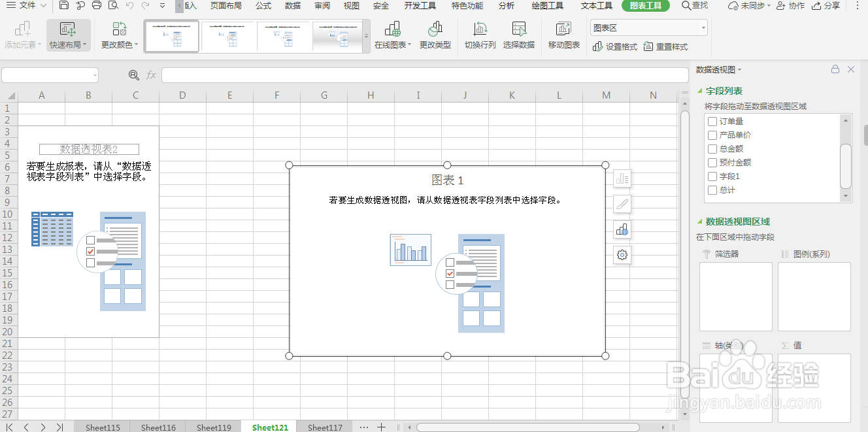
Task: Click the lock icon in pivot chart pane
Action: 835,69
